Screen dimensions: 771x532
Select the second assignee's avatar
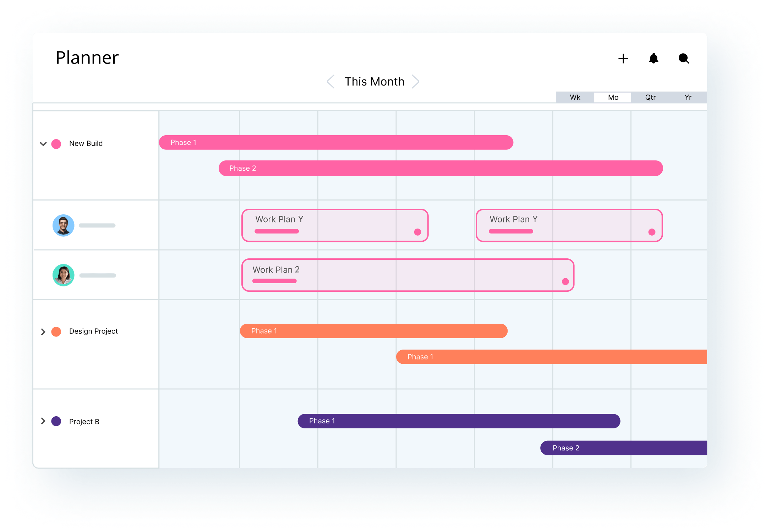click(63, 275)
